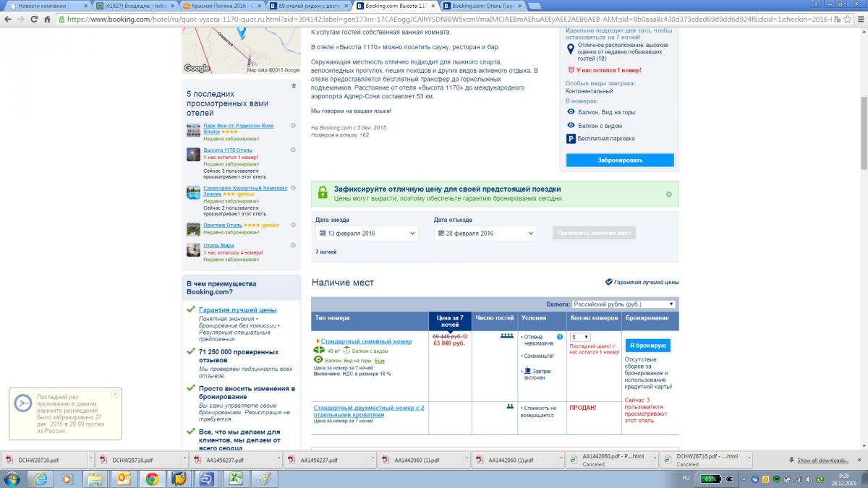Viewport: 868px width, 488px height.
Task: Remove Престиж Отель from recent list
Action: 293,225
